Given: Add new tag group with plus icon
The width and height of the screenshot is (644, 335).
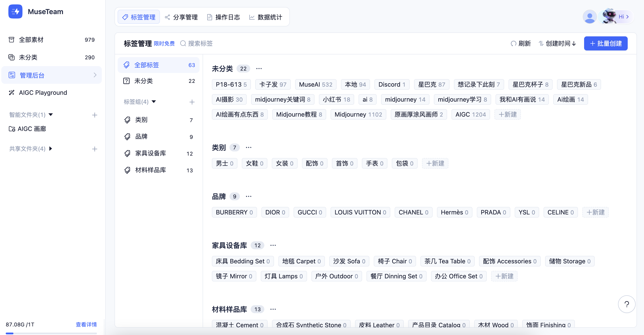Looking at the screenshot, I should tap(192, 102).
